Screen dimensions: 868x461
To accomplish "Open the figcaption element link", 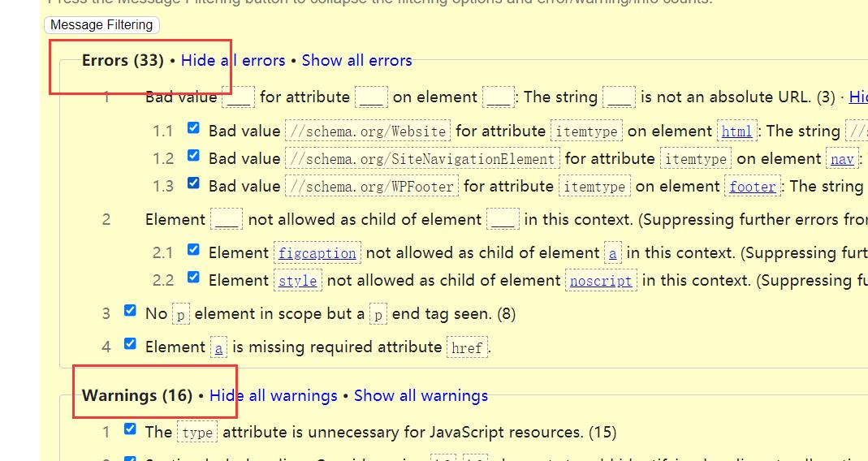I will [x=317, y=253].
